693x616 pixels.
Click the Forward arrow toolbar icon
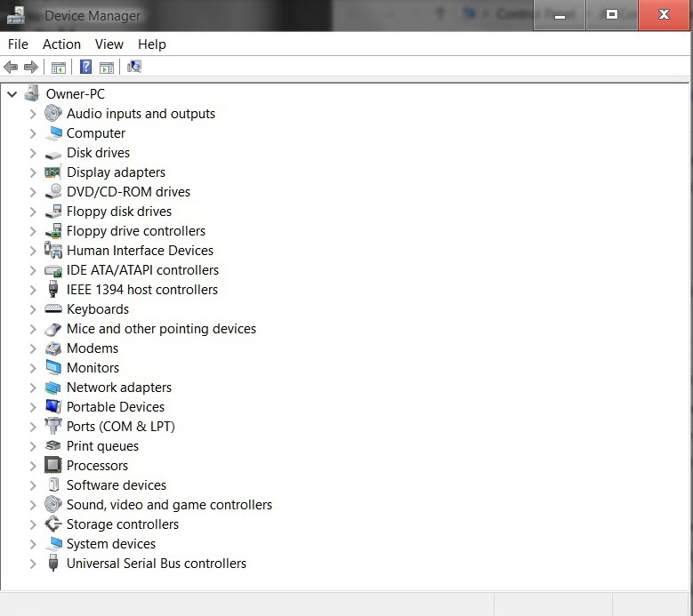[x=30, y=68]
